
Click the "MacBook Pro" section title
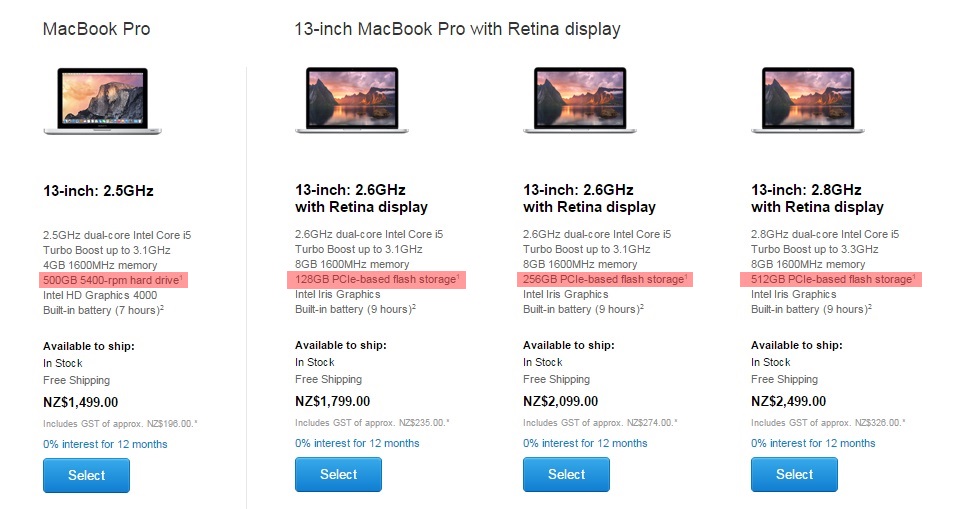pyautogui.click(x=96, y=29)
